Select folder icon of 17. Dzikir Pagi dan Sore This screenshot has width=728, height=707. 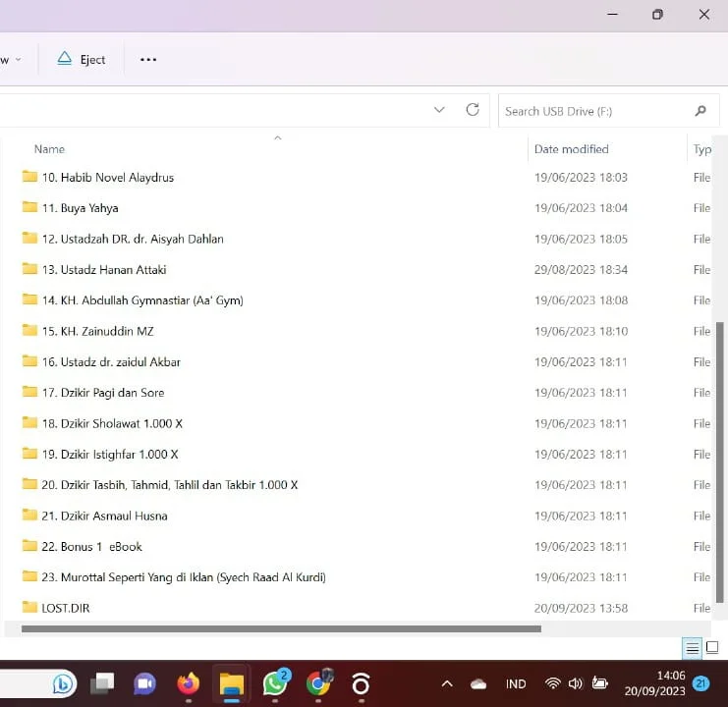29,392
